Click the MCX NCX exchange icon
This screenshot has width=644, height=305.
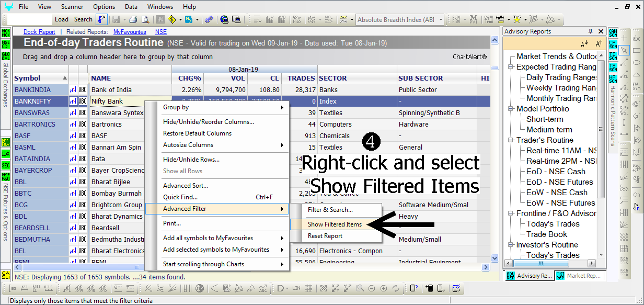coord(6,33)
